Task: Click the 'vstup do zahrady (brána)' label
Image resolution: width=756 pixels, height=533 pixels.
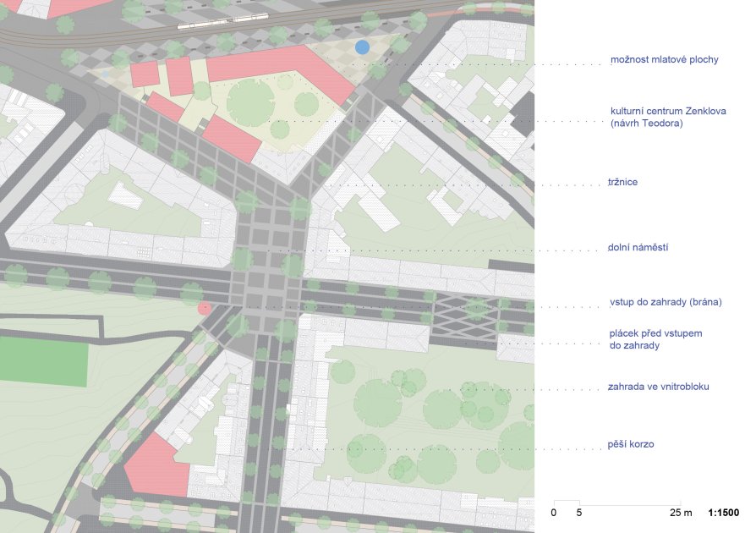Action: point(666,302)
